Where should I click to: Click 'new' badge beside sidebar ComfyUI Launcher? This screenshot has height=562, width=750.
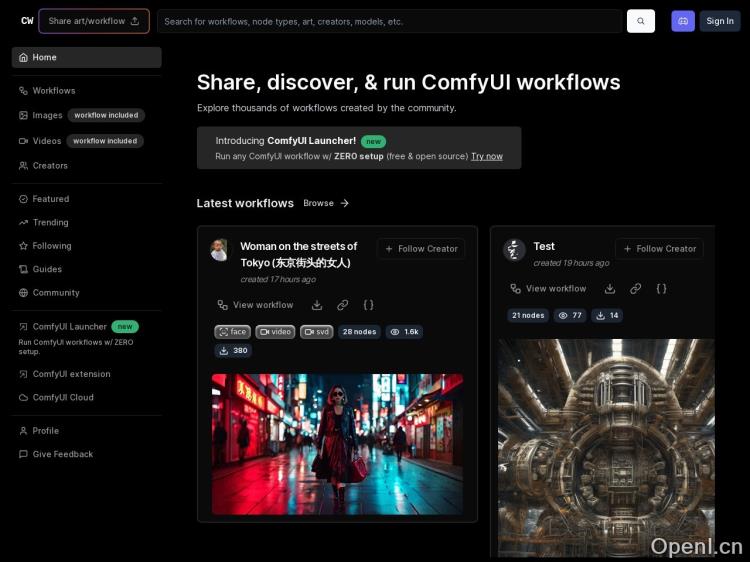(x=125, y=327)
